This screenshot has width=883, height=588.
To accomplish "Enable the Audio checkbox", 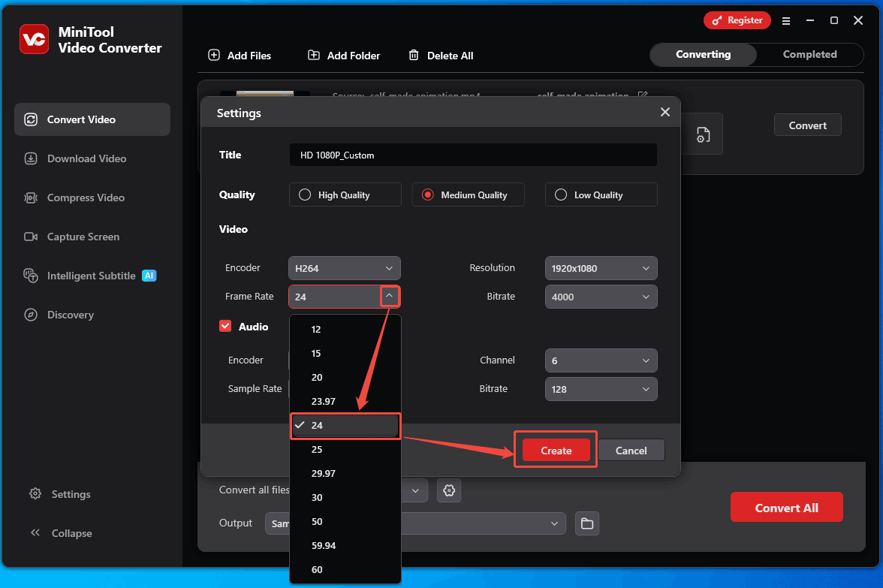I will pyautogui.click(x=225, y=326).
